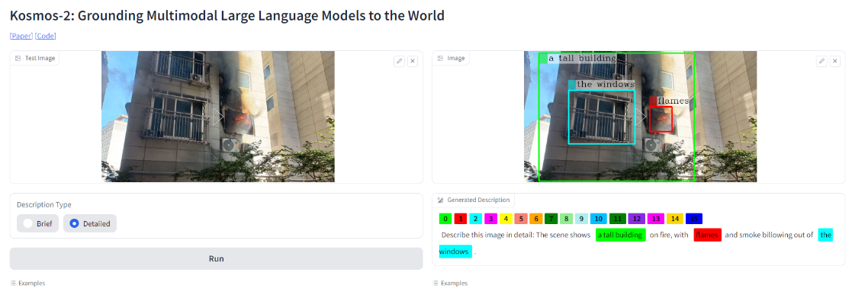Viewport: 868px width, 295px height.
Task: Click the Description Type label
Action: pos(44,204)
